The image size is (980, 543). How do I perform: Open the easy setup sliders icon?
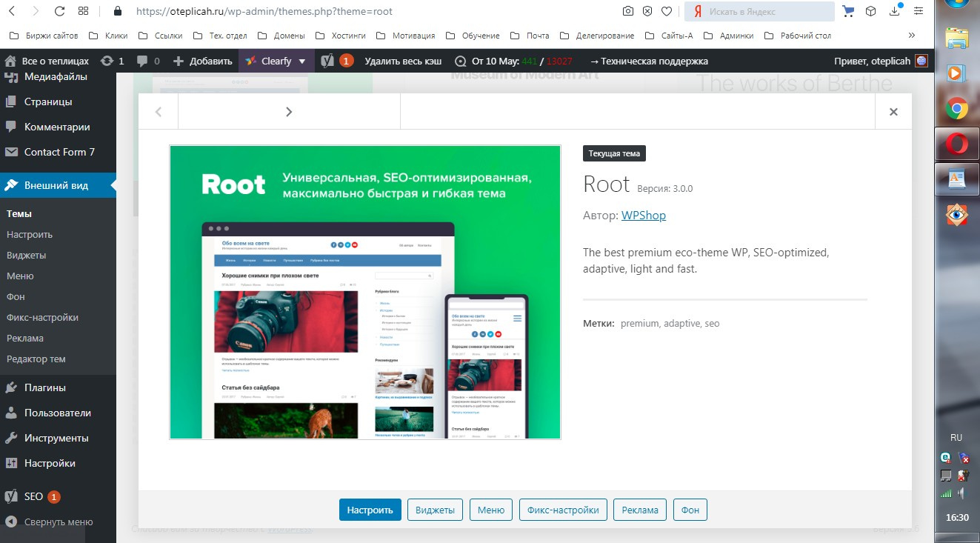point(919,12)
